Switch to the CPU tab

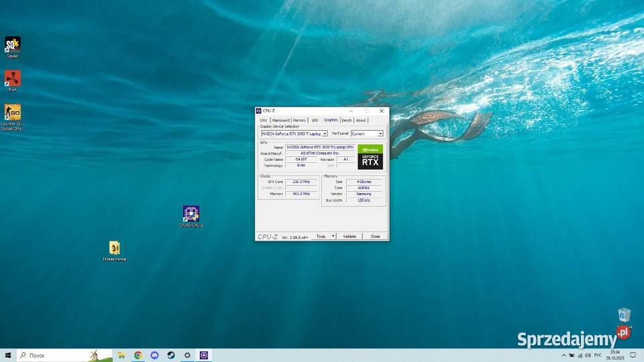click(263, 120)
